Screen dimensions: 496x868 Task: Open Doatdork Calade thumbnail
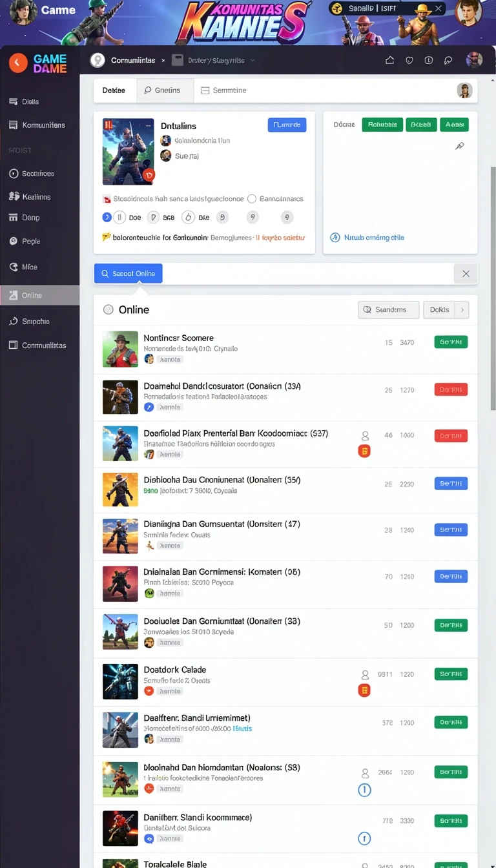point(120,681)
